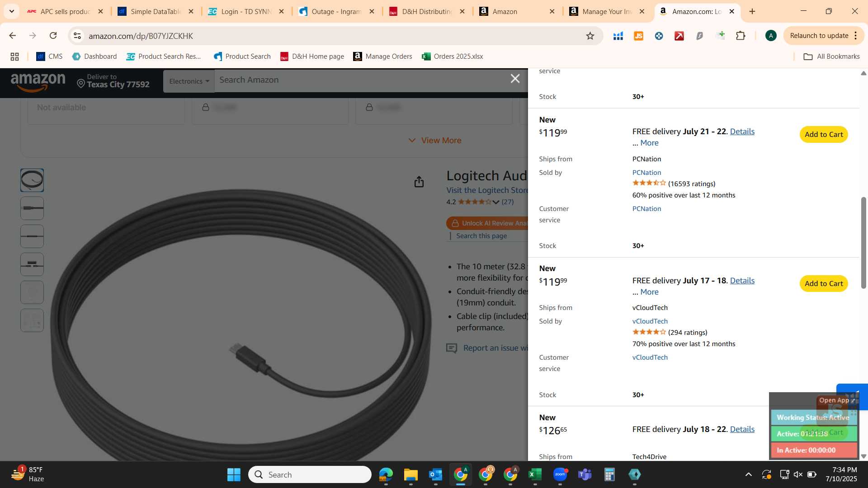Open the Chrome three-dot menu

855,36
